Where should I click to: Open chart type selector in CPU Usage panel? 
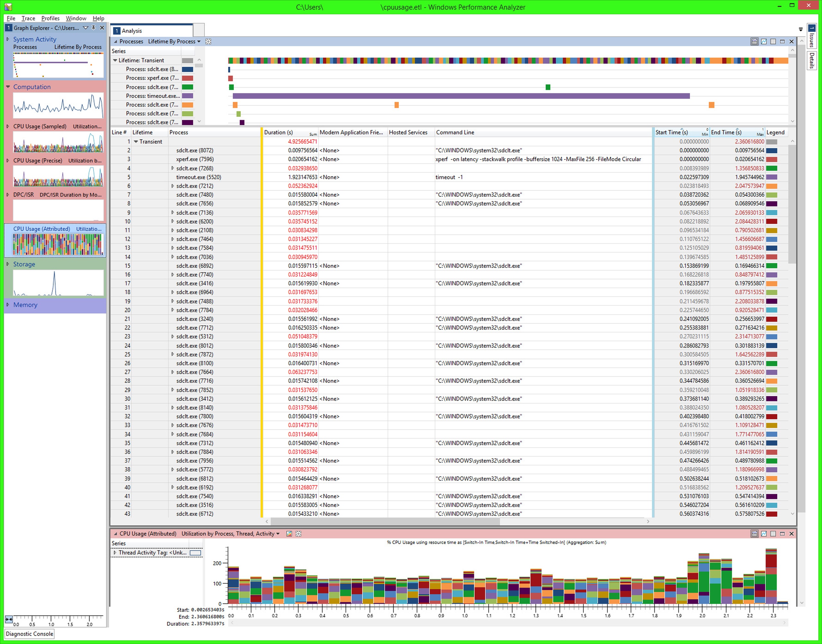[289, 534]
